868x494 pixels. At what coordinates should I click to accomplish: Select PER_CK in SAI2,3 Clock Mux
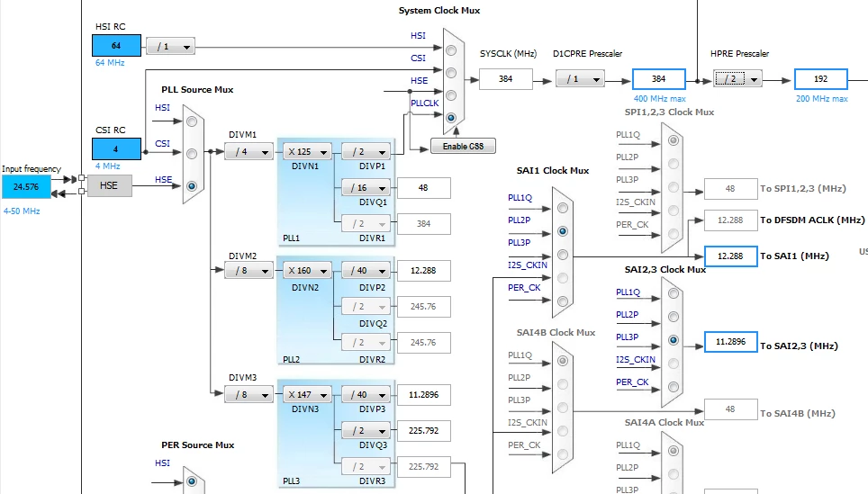(674, 387)
